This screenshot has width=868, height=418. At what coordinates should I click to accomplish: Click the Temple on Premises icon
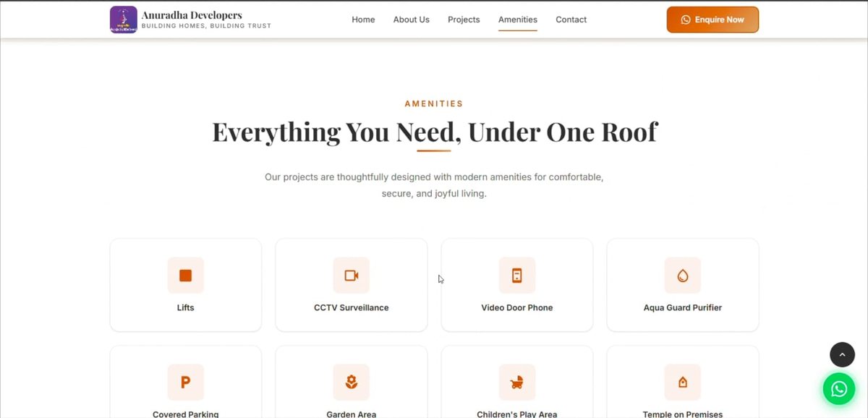click(683, 383)
